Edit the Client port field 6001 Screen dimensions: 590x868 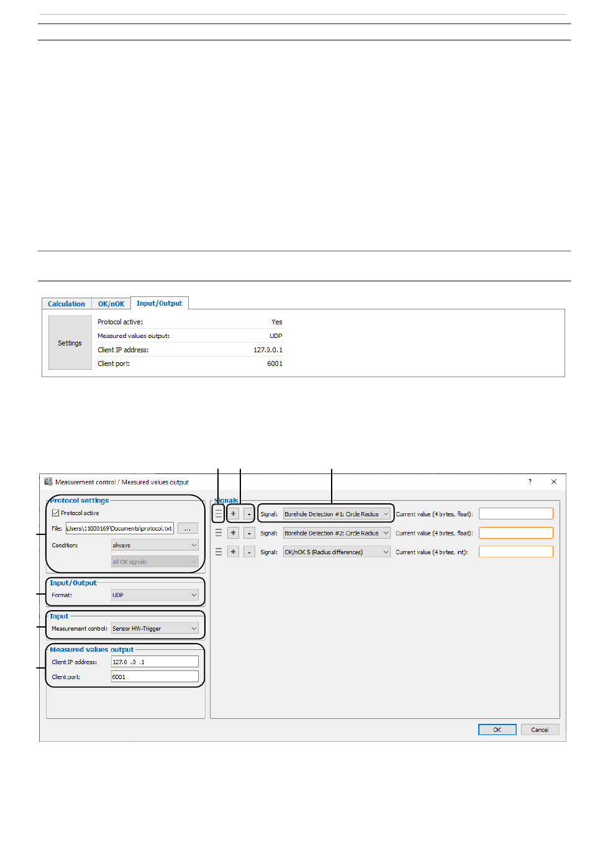(x=155, y=677)
